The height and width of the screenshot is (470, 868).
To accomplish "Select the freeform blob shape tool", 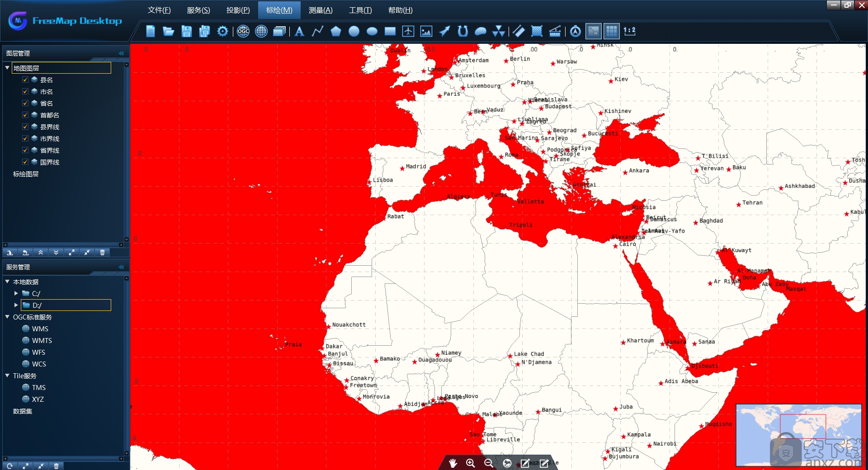I will (x=481, y=31).
